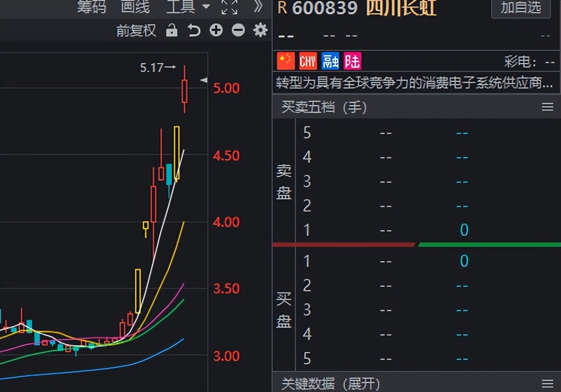Screen dimensions: 561x392
Task: Toggle the lock icon next to 前复权
Action: coord(172,30)
